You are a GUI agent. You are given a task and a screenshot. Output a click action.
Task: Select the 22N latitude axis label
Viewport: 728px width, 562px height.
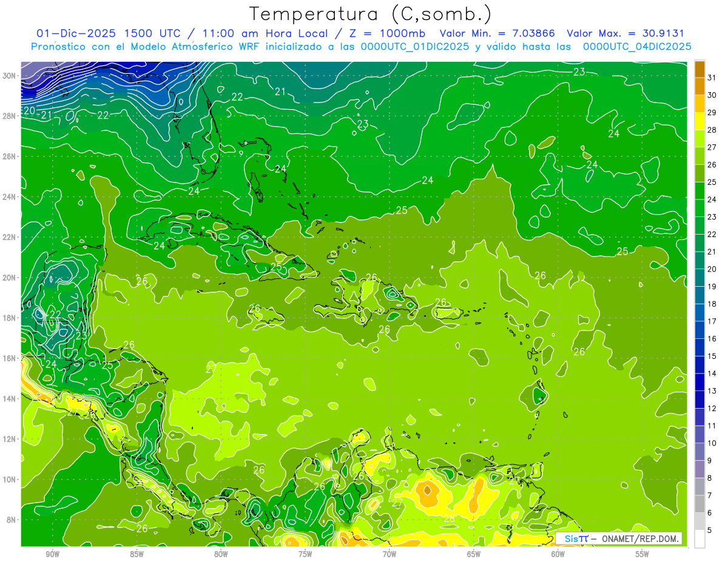tap(9, 237)
